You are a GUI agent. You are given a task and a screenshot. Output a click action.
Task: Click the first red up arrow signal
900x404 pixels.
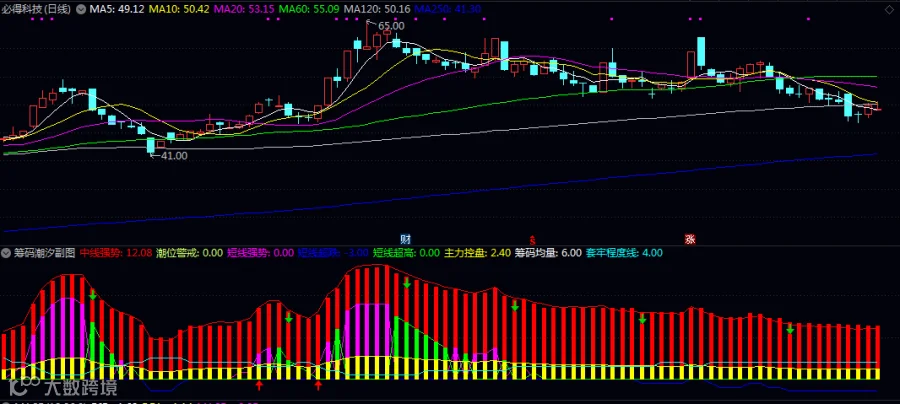(x=259, y=384)
